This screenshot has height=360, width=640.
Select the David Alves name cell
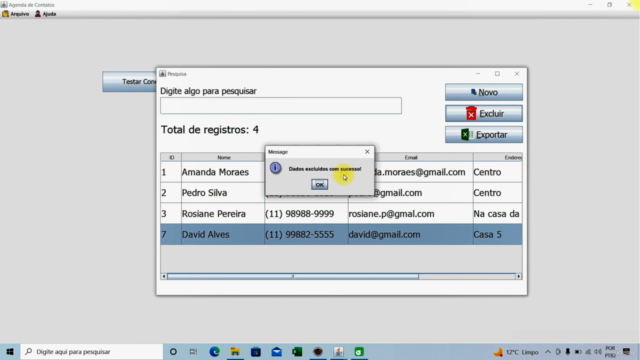223,234
